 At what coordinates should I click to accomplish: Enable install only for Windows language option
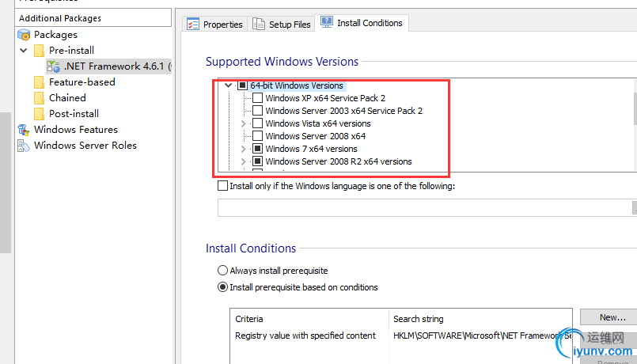pos(222,186)
